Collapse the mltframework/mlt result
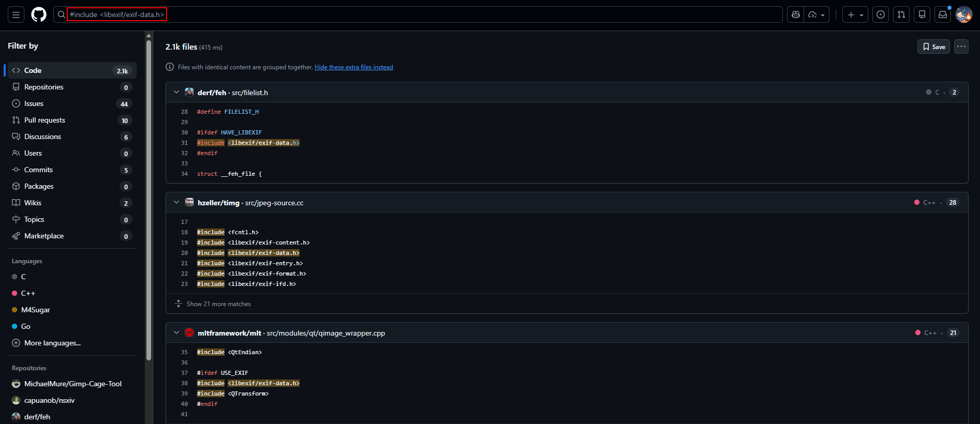 (176, 332)
